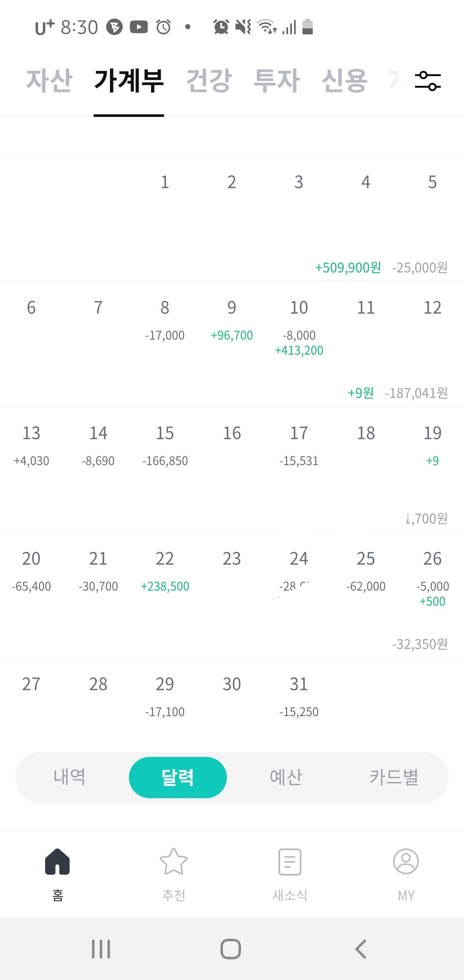Tap the Home icon in bottom navigation
Screen dimensions: 464x980
57,862
